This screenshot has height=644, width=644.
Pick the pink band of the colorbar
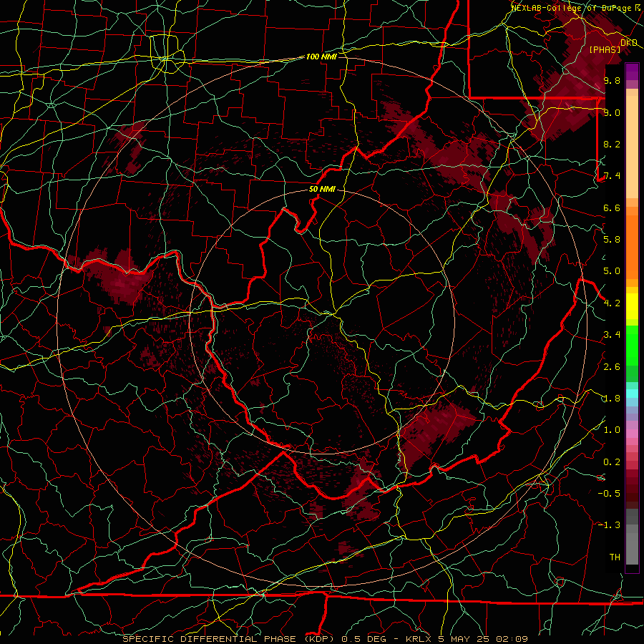tap(632, 434)
